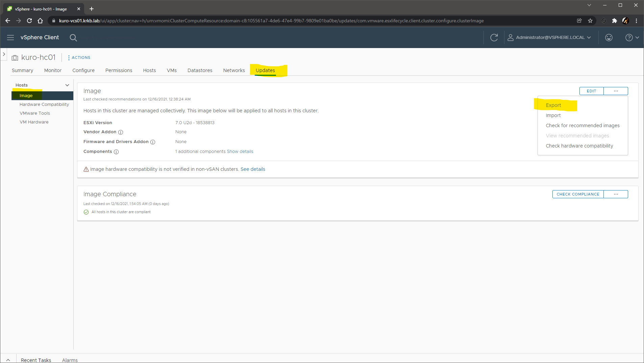
Task: Switch to the Configure tab
Action: click(x=83, y=70)
